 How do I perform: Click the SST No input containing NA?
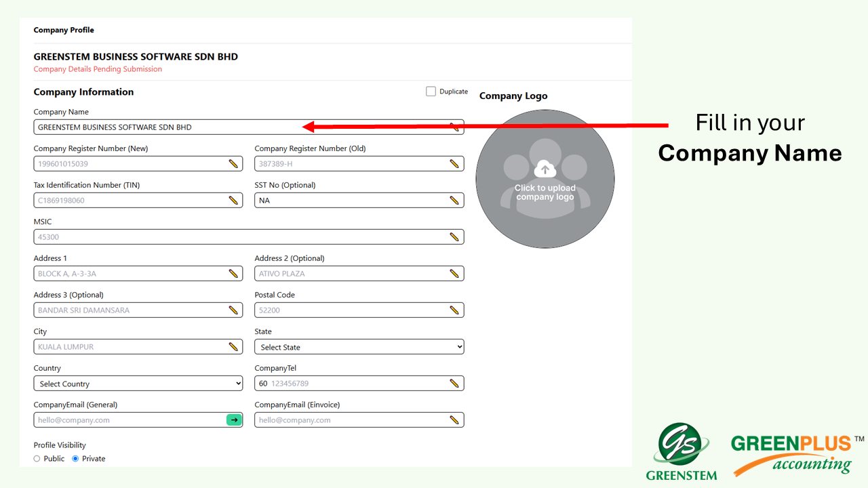[x=359, y=200]
